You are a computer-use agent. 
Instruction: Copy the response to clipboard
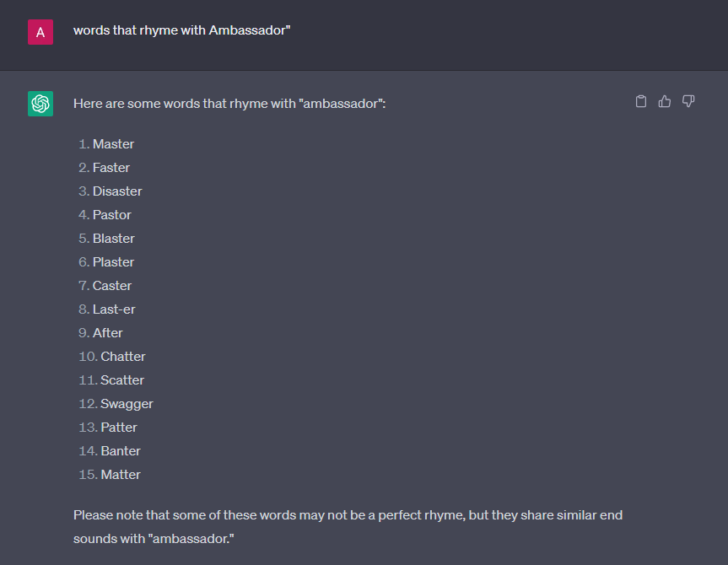pos(641,102)
